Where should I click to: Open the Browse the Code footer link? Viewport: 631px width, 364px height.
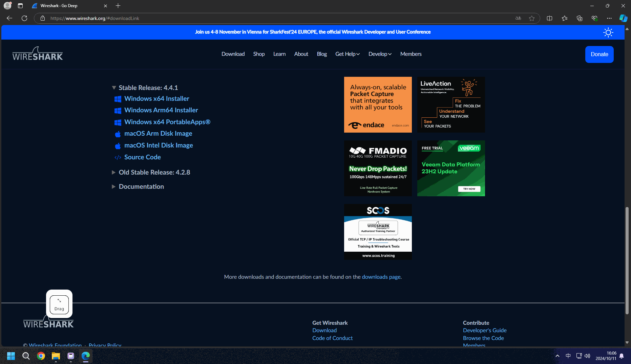(x=483, y=338)
